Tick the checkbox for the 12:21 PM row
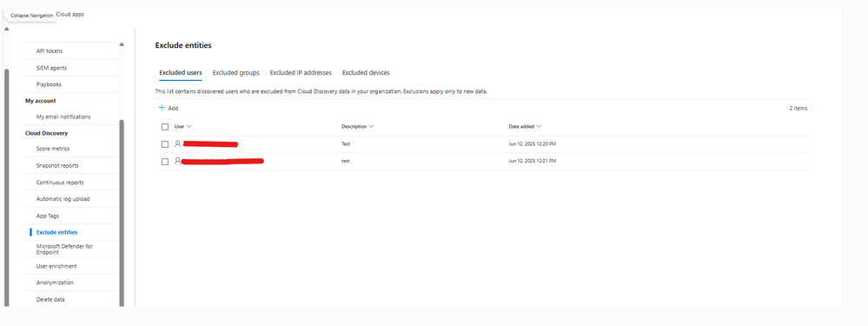 click(x=165, y=162)
